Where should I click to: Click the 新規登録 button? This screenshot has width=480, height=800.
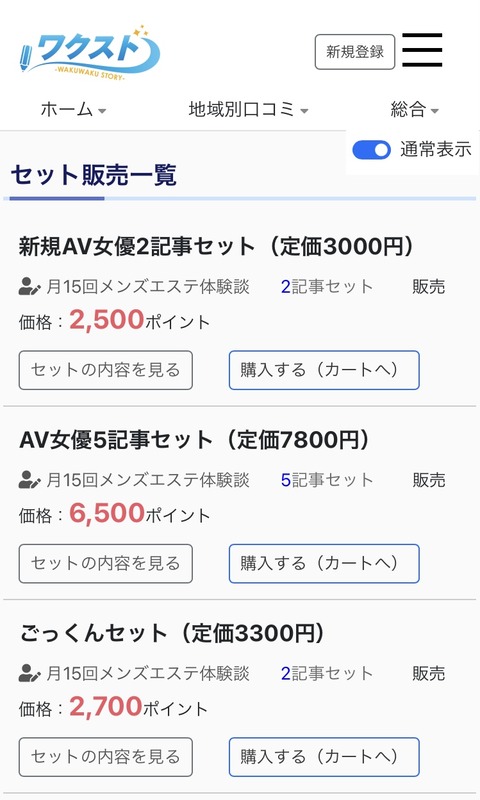point(355,52)
